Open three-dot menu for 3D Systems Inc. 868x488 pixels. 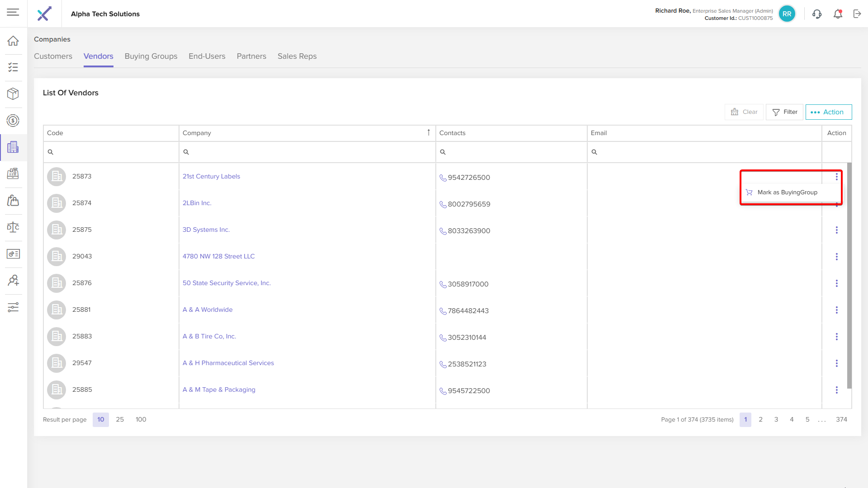[x=836, y=230]
